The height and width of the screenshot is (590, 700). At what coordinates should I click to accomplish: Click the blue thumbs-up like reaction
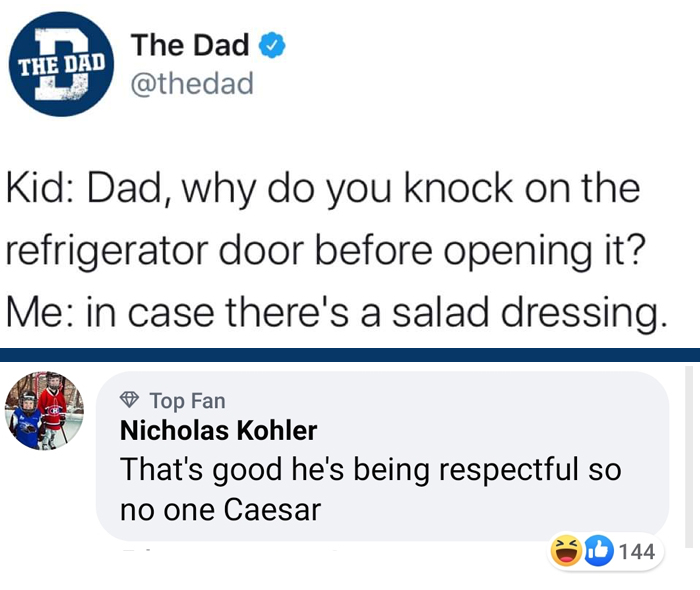tap(599, 551)
